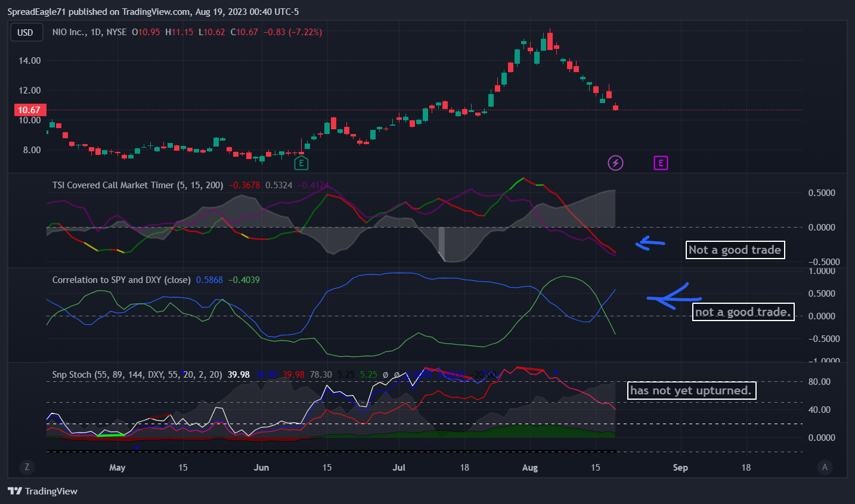Click the TSI Covered Call Market Timer title

pos(138,185)
